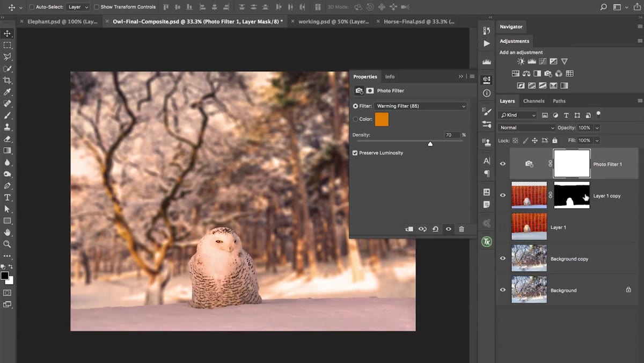Hide the Photo Filter 1 layer
644x363 pixels.
pos(503,164)
